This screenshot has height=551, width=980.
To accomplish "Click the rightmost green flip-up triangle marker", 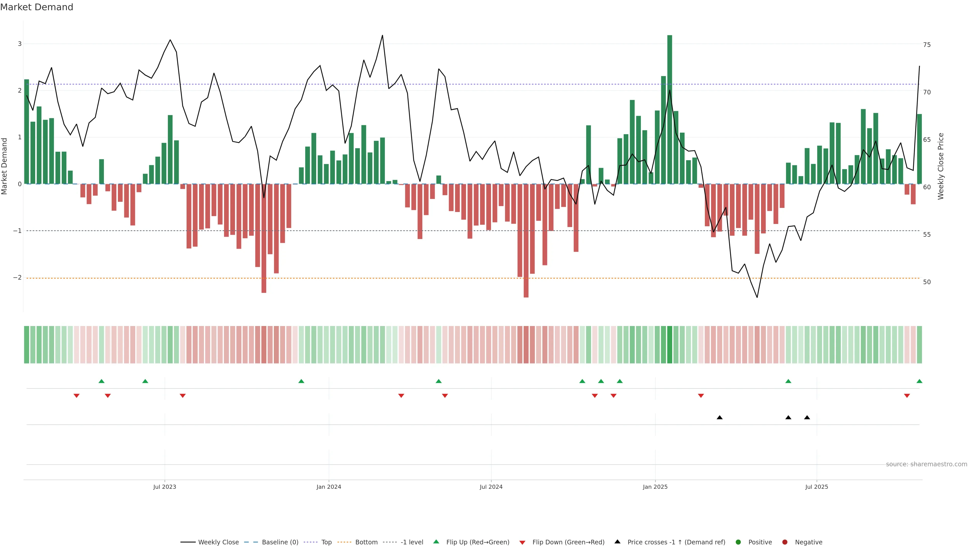I will click(x=920, y=381).
